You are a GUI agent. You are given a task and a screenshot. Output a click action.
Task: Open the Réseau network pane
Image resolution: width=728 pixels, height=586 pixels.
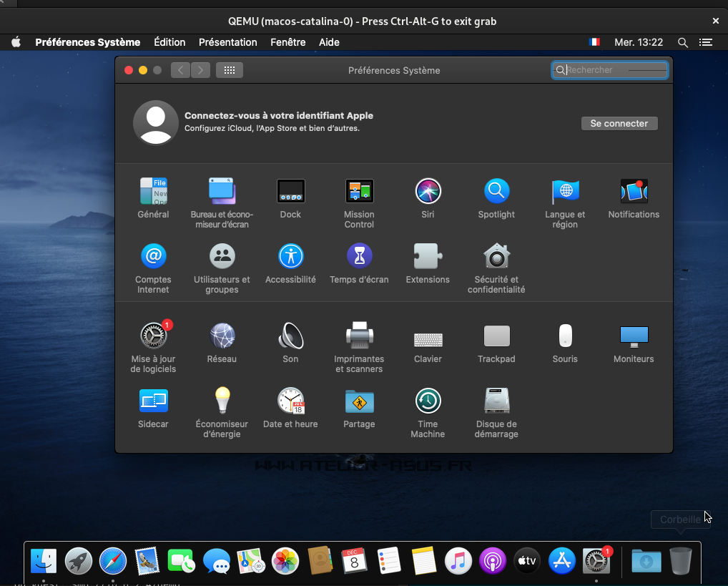222,336
